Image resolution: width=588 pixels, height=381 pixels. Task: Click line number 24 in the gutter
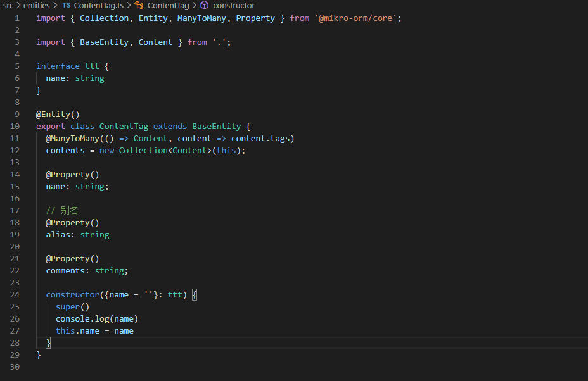[15, 294]
